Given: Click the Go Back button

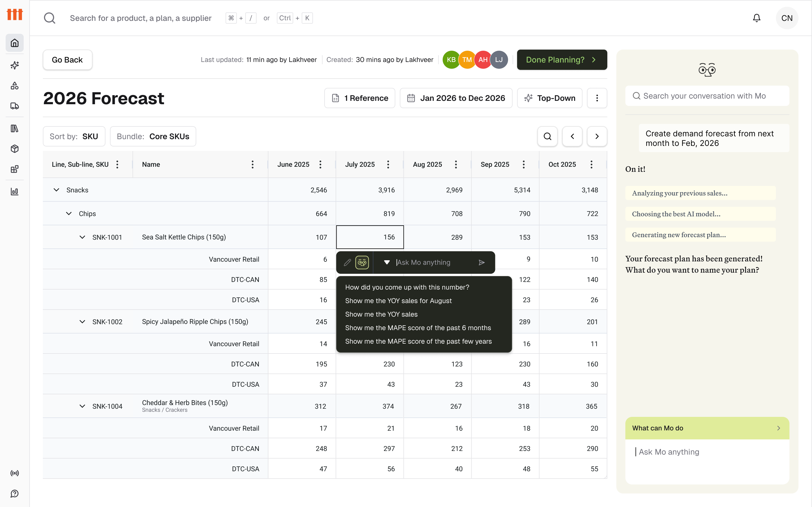Looking at the screenshot, I should (x=67, y=60).
